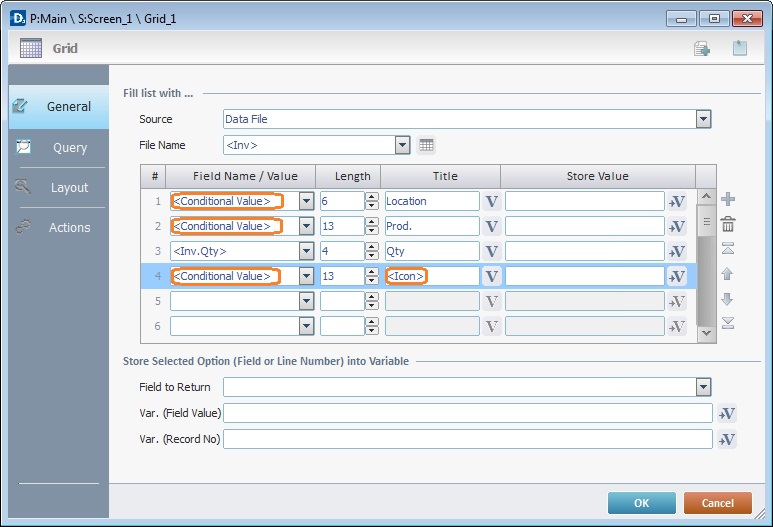Click the trash delete row icon
This screenshot has height=527, width=773.
click(728, 224)
